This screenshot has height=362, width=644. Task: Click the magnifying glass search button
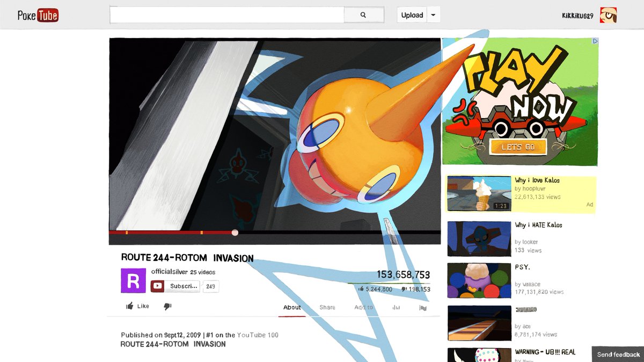tap(363, 15)
